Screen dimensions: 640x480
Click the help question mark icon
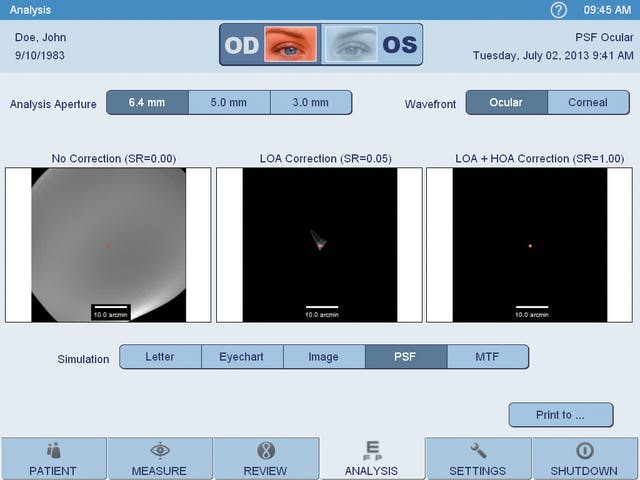coord(559,10)
